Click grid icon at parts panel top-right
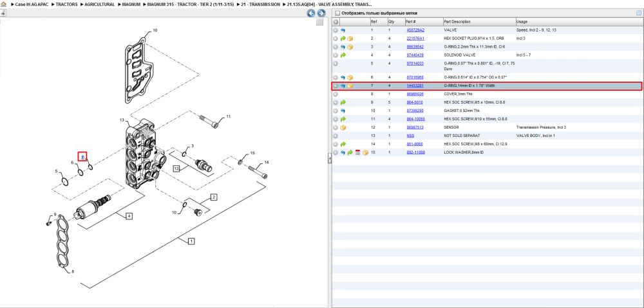 [x=639, y=13]
